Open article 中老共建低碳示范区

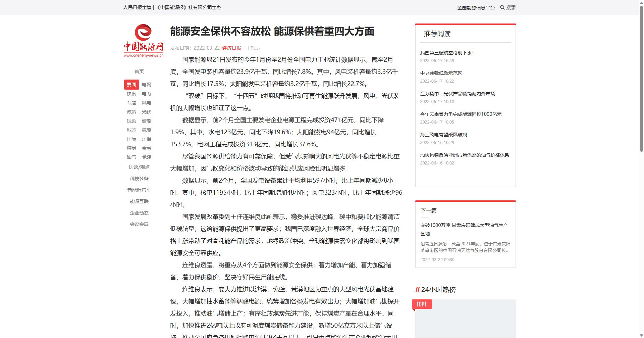tap(441, 73)
